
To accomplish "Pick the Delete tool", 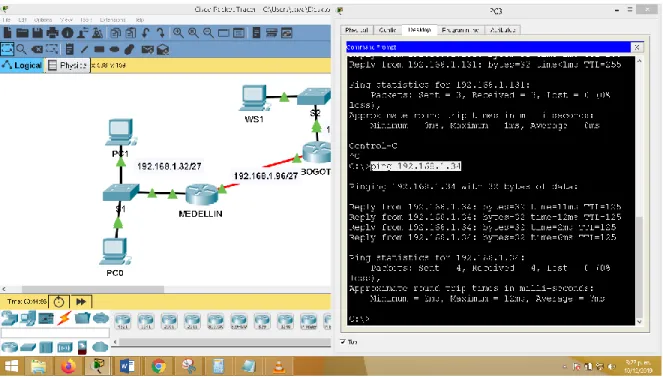I will point(37,49).
